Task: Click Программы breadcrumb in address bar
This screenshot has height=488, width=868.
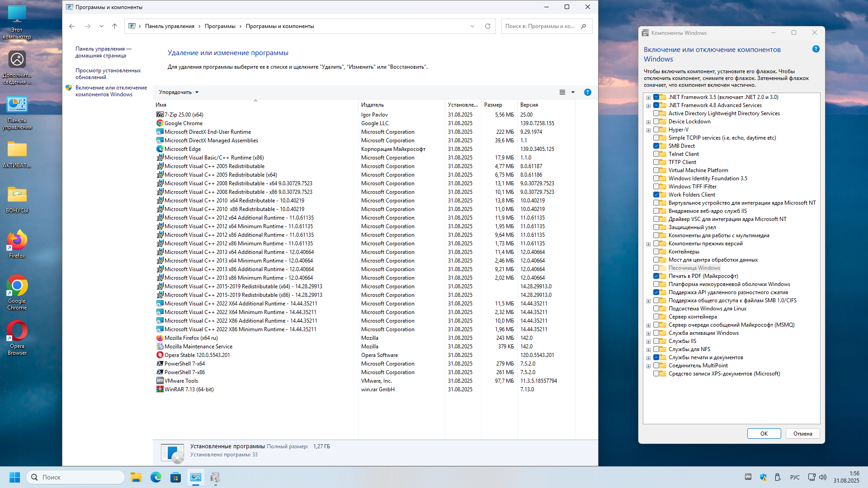Action: [220, 26]
